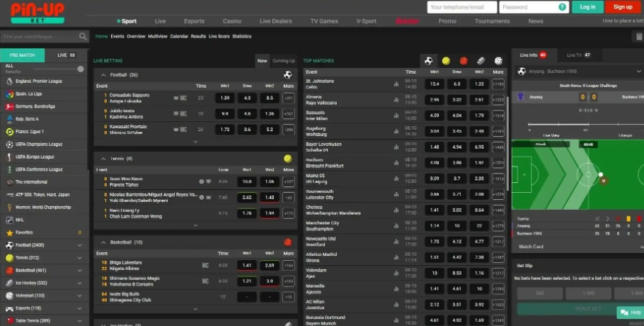Click the Pin-Up Bet logo
Viewport: 644px width, 326px height.
(38, 13)
